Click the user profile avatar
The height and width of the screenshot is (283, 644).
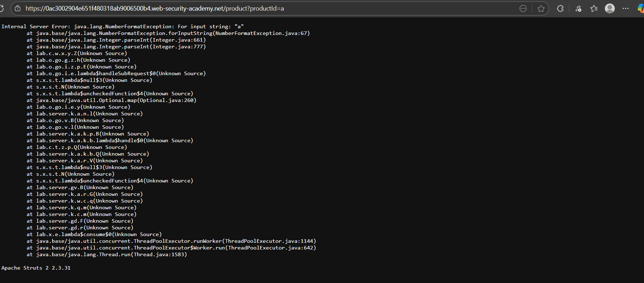click(610, 8)
